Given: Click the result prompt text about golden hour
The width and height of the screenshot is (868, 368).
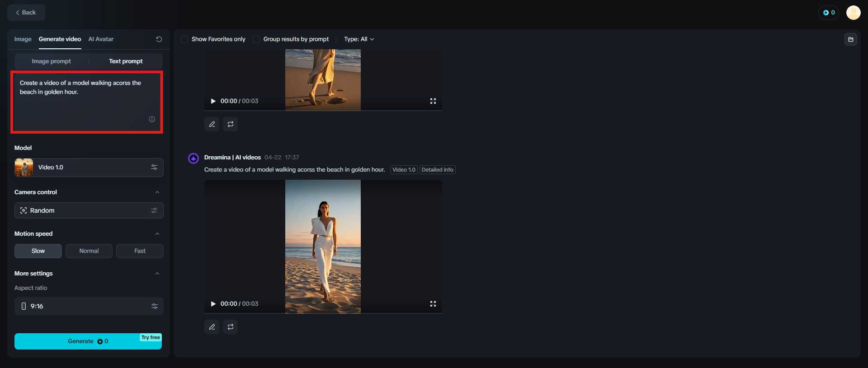Looking at the screenshot, I should point(295,170).
